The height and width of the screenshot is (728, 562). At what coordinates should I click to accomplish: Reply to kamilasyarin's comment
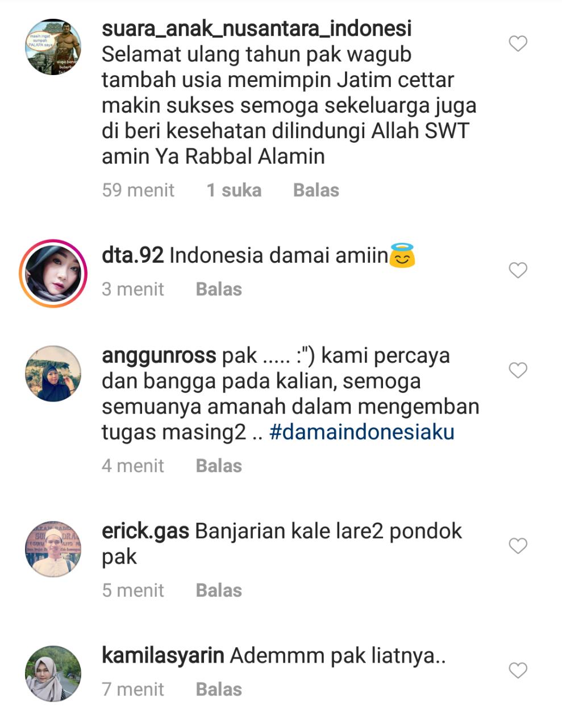[219, 689]
